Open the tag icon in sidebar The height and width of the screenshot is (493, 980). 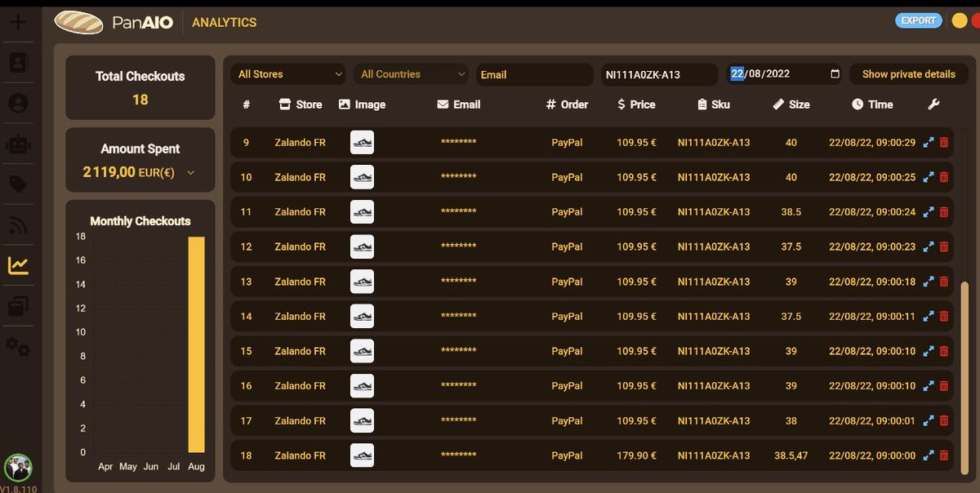coord(17,184)
